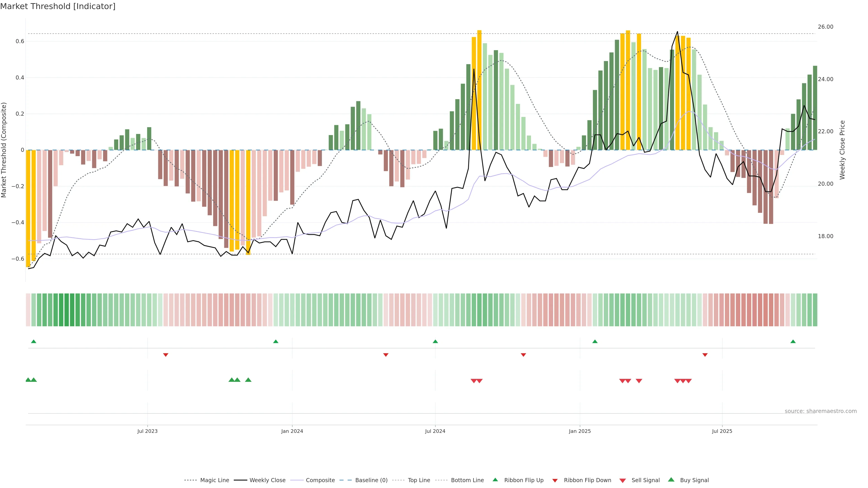Click the red Sell Signal legend triangle
The width and height of the screenshot is (868, 488).
[x=623, y=481]
